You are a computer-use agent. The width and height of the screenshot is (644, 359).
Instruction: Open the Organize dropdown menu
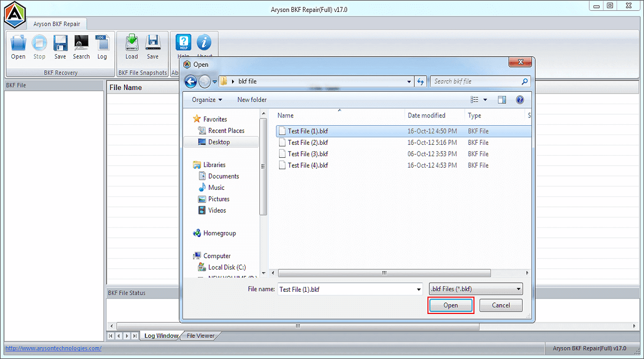(207, 100)
